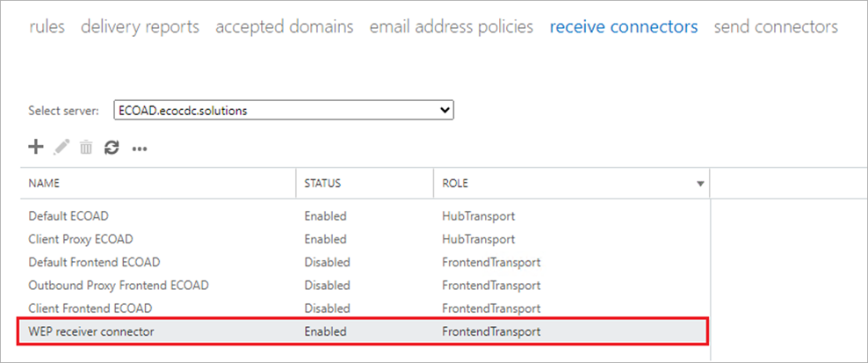The image size is (868, 363).
Task: Click the delete trash can icon
Action: 86,149
